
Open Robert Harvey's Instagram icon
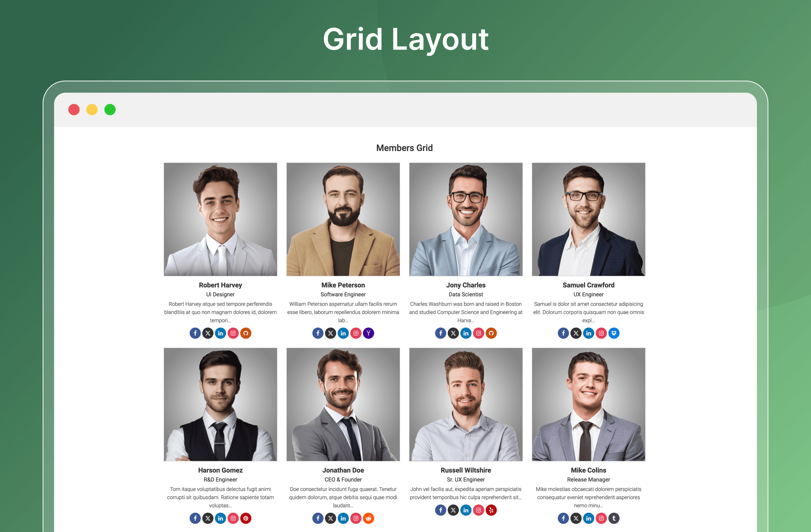233,333
